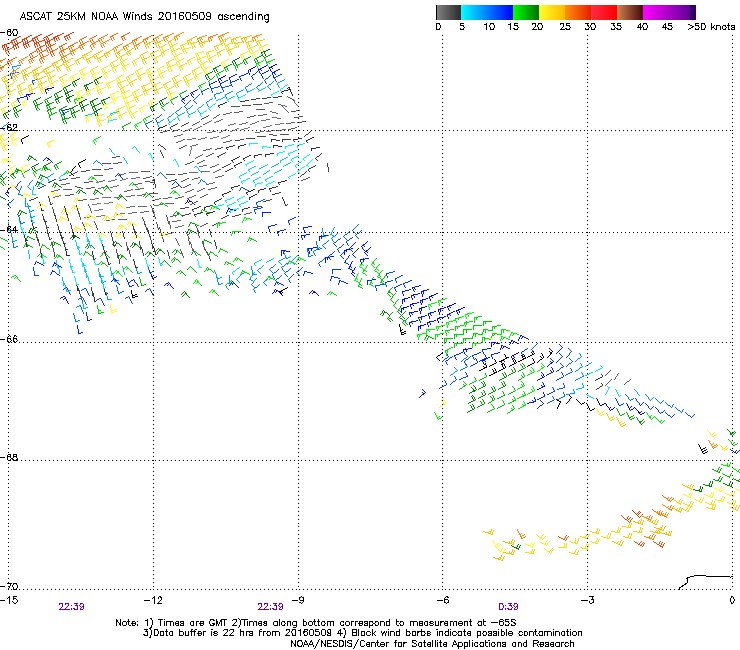740x650 pixels.
Task: Click the '25' knots legend tick label
Action: pos(565,27)
